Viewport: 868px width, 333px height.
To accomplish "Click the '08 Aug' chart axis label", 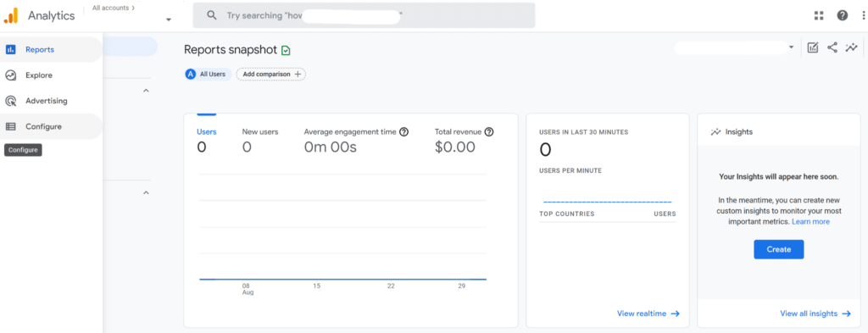I will (248, 289).
